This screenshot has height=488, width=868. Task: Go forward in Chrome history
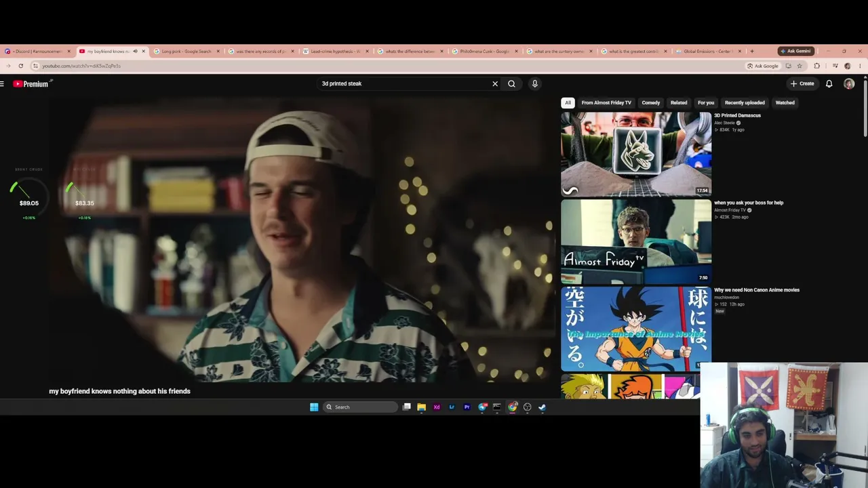point(8,66)
